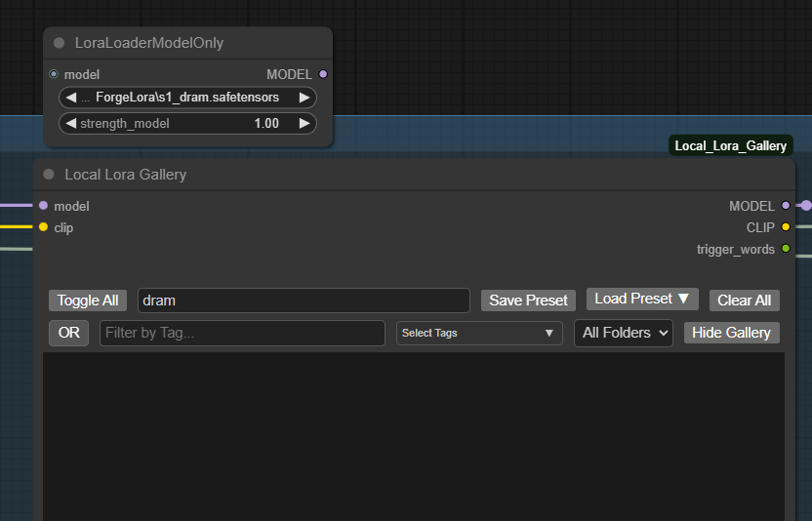Click Local Lora Gallery MODEL output socket
Image resolution: width=812 pixels, height=521 pixels.
[x=786, y=206]
